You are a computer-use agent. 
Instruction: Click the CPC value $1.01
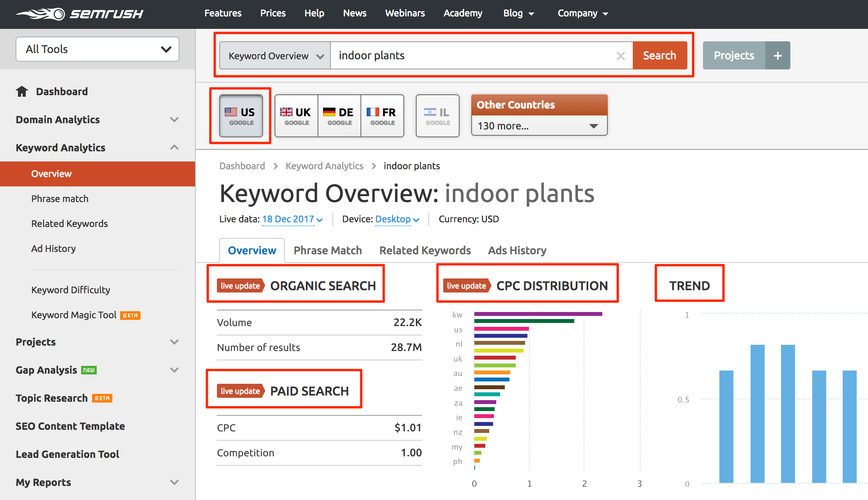point(408,428)
